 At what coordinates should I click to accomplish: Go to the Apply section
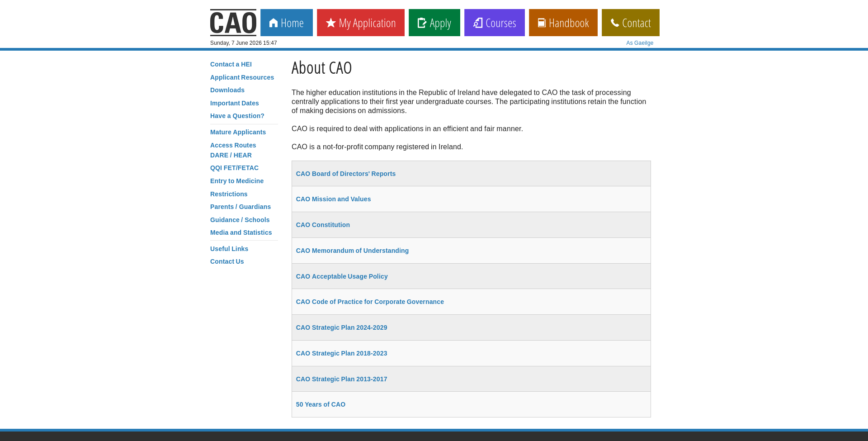tap(434, 23)
